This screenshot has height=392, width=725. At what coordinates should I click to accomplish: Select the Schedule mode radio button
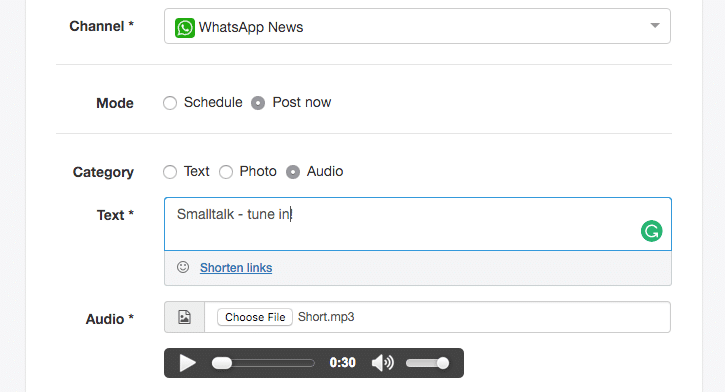(170, 103)
